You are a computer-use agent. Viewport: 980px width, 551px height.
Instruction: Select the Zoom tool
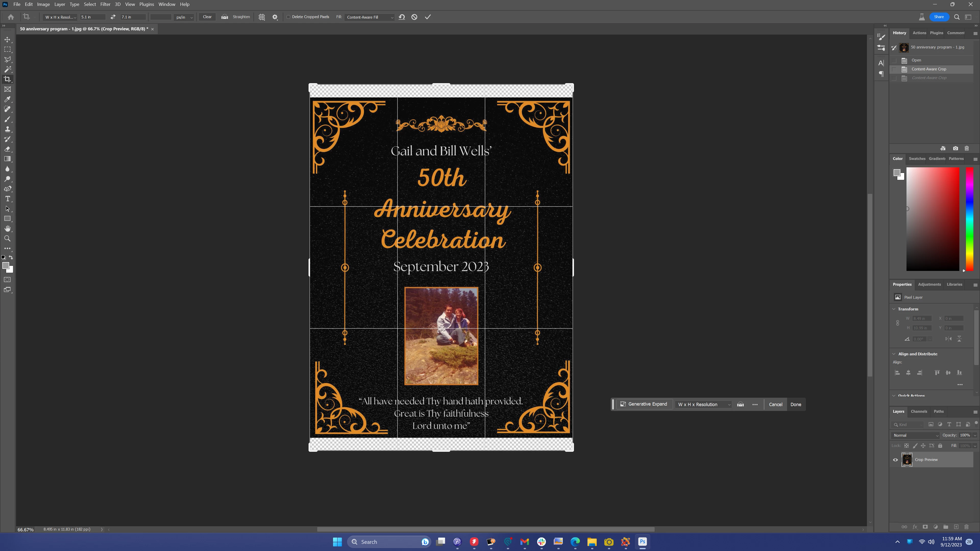(7, 239)
